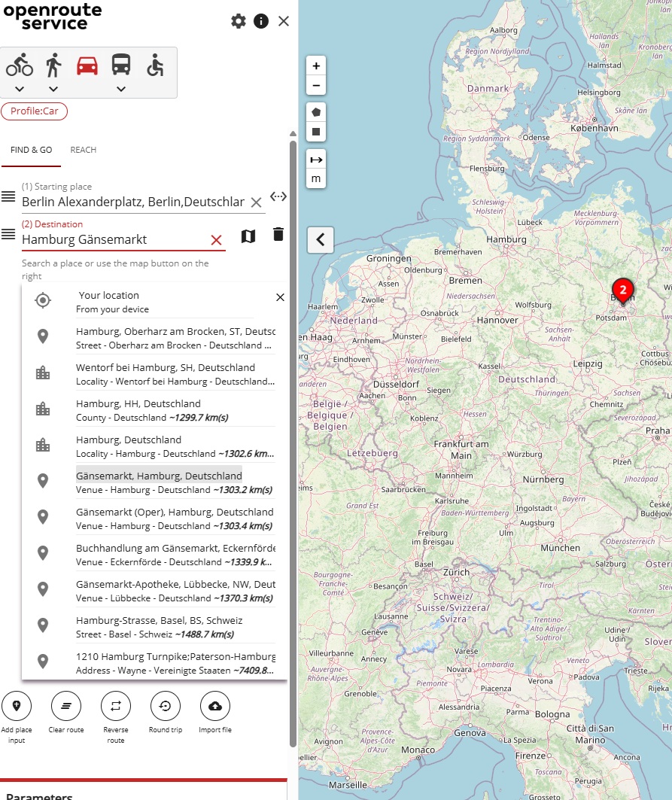Image resolution: width=672 pixels, height=800 pixels.
Task: Click the draw rectangle tool on map
Action: pos(316,132)
